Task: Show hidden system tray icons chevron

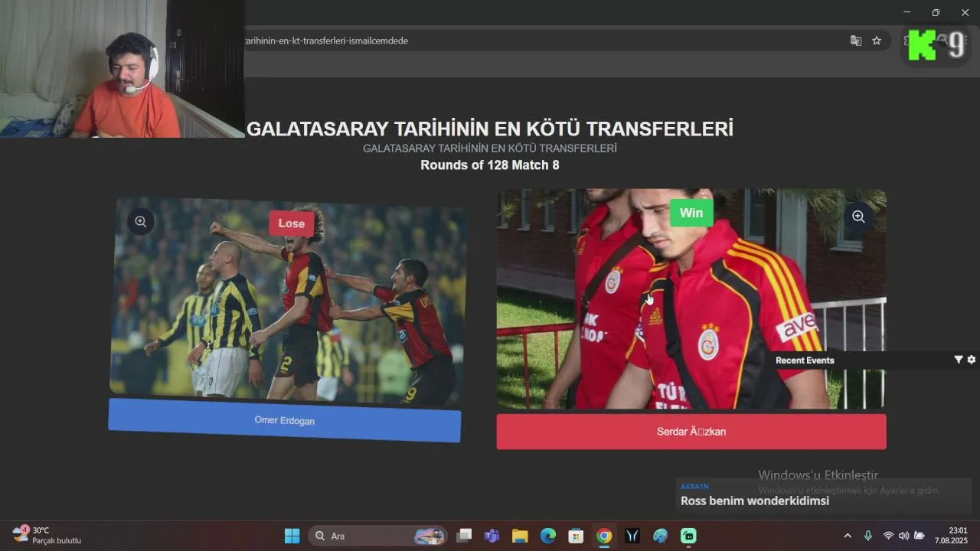Action: [x=848, y=536]
